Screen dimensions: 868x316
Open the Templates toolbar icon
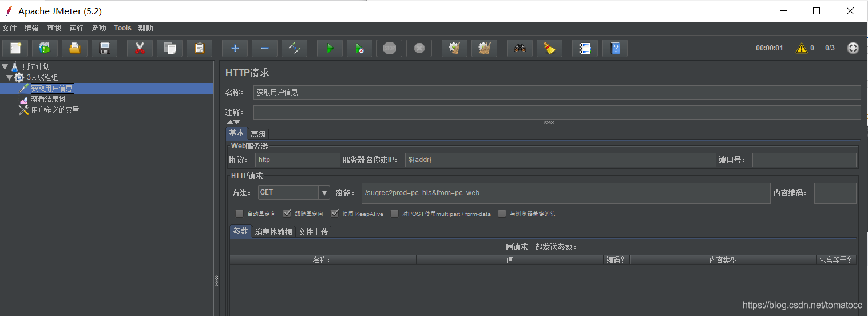pyautogui.click(x=45, y=48)
